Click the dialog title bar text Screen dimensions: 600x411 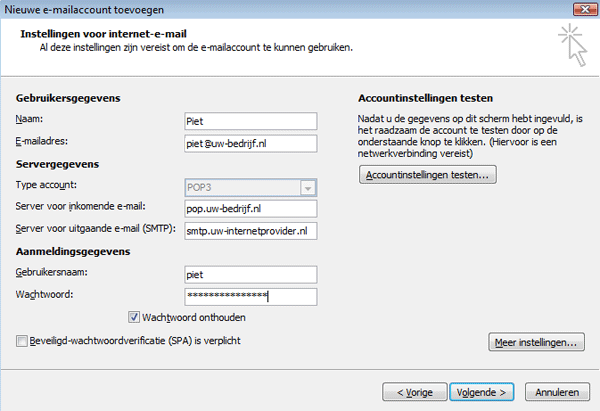tap(70, 9)
